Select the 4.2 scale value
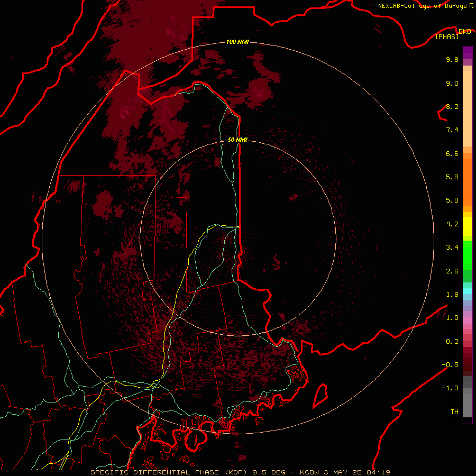Image resolution: width=476 pixels, height=476 pixels. (452, 224)
